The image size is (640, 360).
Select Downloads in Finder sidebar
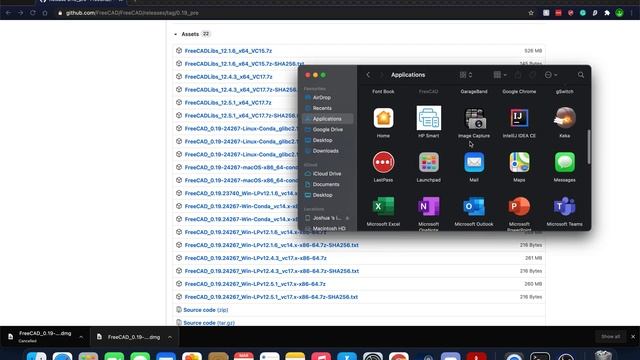tap(325, 151)
